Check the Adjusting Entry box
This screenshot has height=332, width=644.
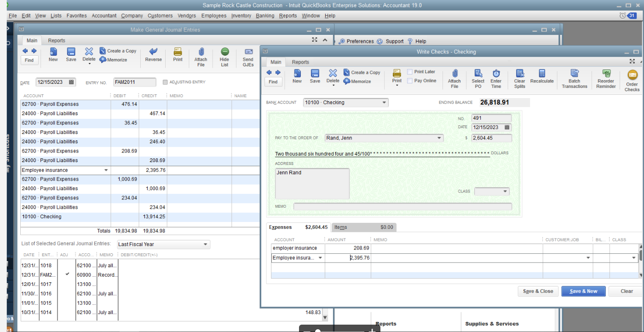tap(165, 82)
